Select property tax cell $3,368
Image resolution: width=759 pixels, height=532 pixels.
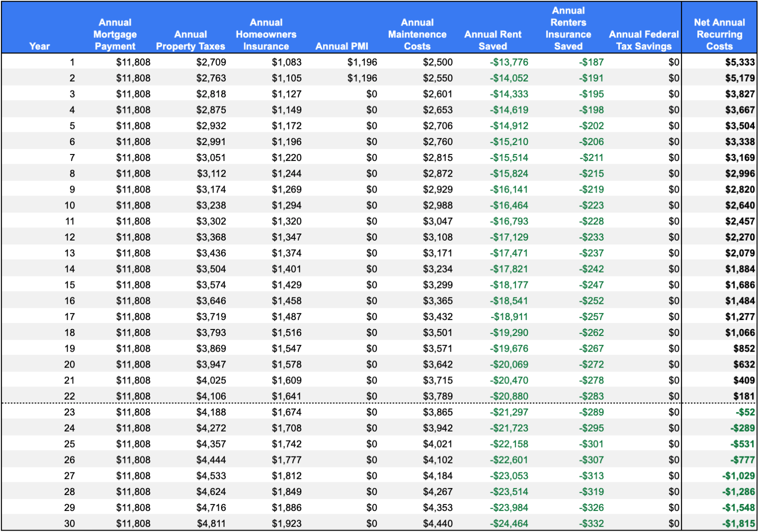(211, 237)
